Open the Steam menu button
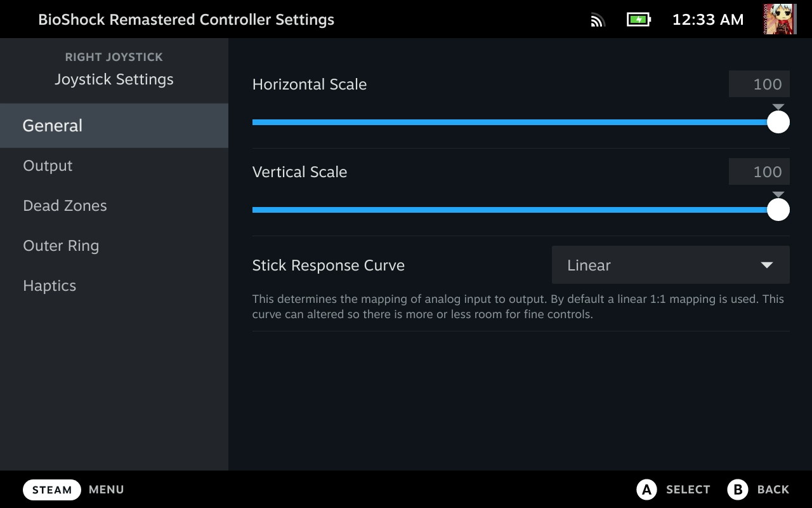This screenshot has width=812, height=508. click(52, 490)
